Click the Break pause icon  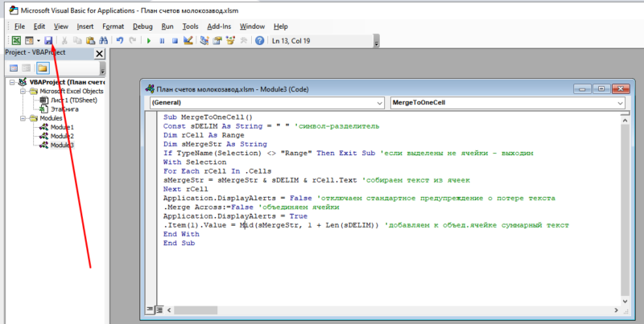click(x=162, y=41)
